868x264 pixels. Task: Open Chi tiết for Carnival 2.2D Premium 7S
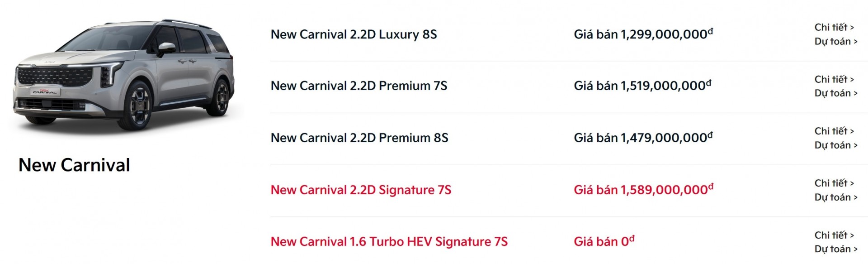coord(834,79)
